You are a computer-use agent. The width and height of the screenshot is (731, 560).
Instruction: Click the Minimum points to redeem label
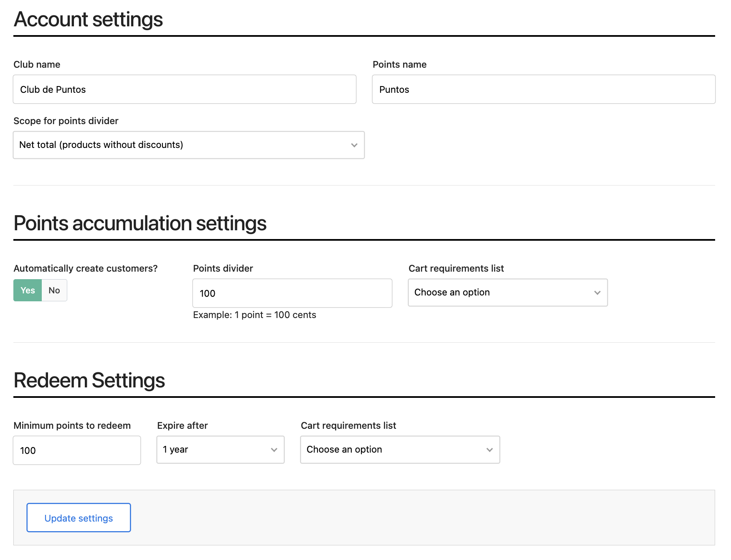point(72,425)
